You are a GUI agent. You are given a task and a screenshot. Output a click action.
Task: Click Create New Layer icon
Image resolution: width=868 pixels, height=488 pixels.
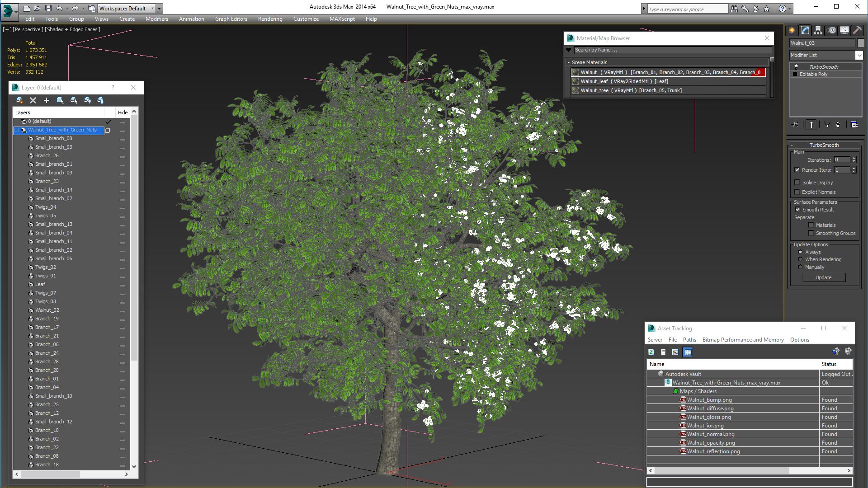click(19, 100)
